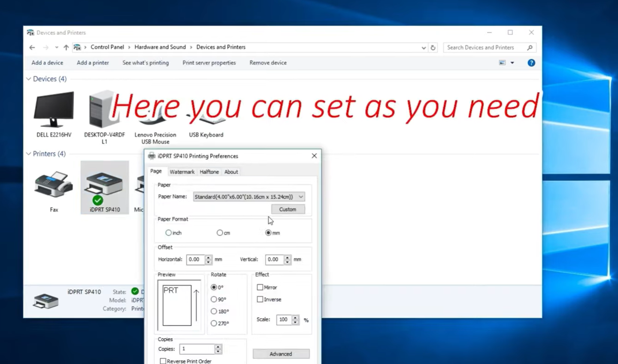Click the search magnifier icon
Viewport: 618px width, 364px height.
(x=530, y=48)
